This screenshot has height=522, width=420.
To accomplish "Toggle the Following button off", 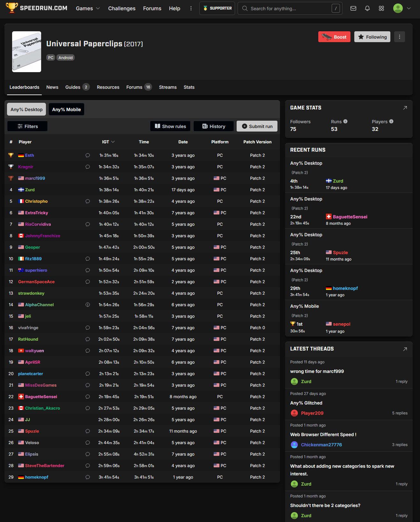I will click(372, 37).
